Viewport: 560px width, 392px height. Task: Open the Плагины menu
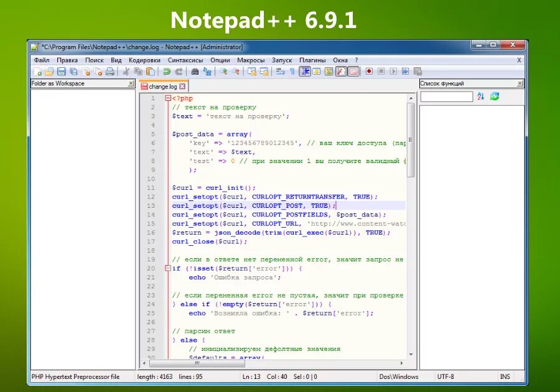[x=312, y=60]
